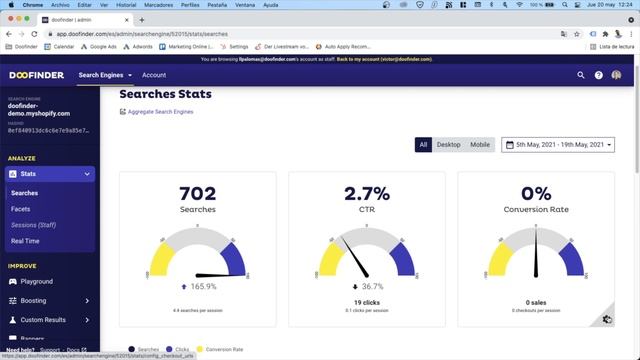Open the user avatar menu
Screen dimensions: 640x360
[x=616, y=75]
